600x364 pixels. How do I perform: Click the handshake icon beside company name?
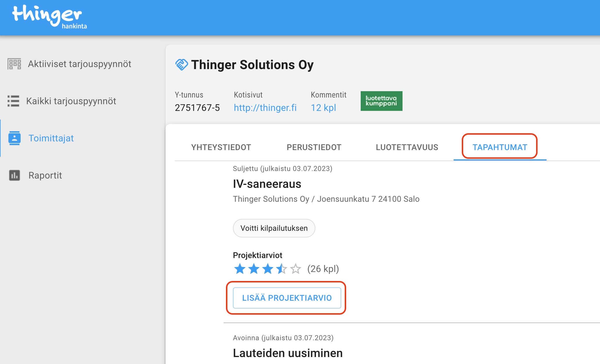[182, 64]
